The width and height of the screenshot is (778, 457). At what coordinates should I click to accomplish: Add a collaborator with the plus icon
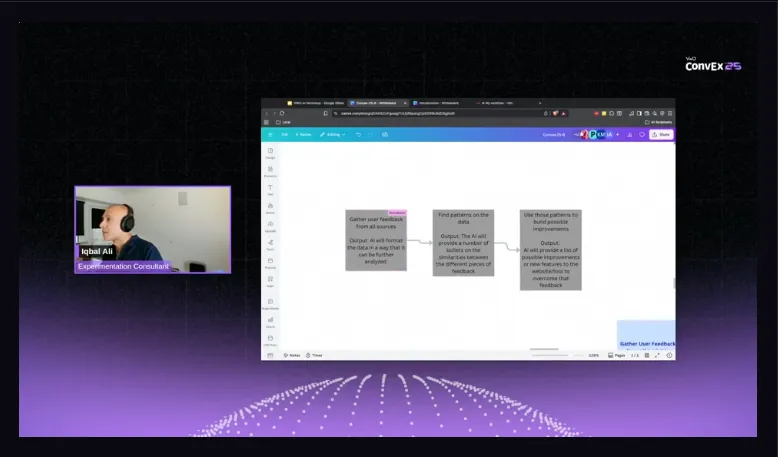click(x=618, y=134)
